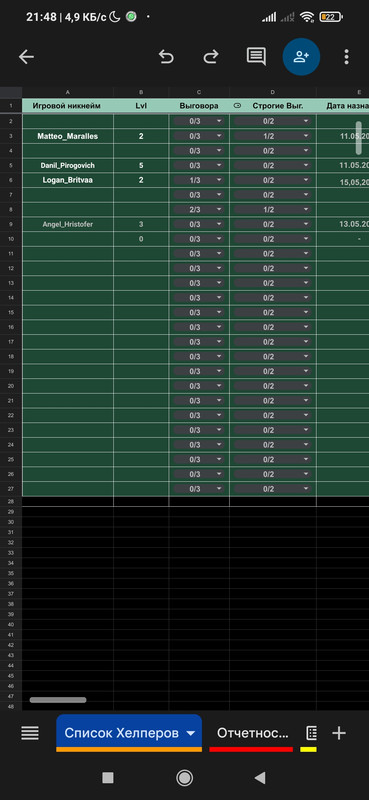Open Выговора dropdown in row 27
Screen dimensions: 369x800
click(199, 489)
